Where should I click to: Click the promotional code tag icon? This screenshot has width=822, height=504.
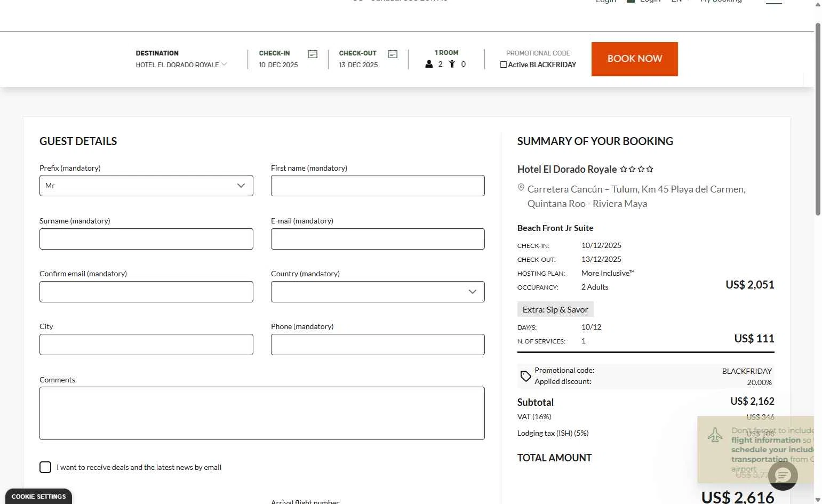point(526,376)
